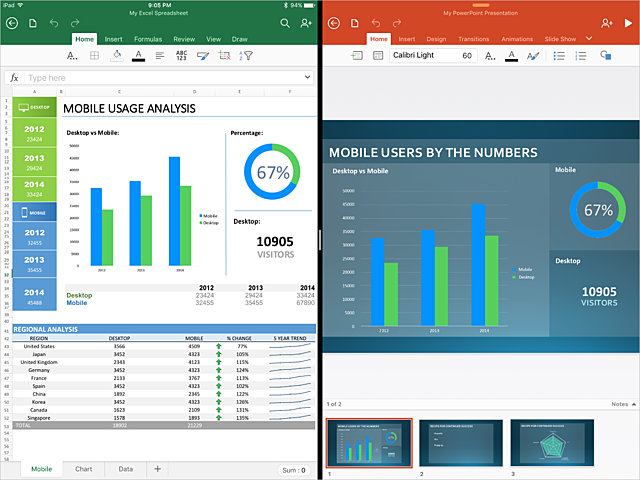
Task: Go back in the Excel window
Action: [x=12, y=23]
